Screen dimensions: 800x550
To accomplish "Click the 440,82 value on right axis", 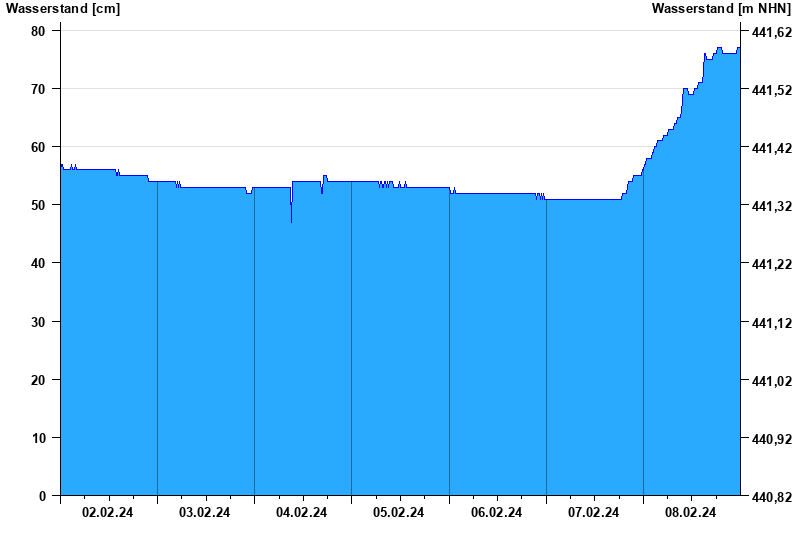I will coord(772,496).
